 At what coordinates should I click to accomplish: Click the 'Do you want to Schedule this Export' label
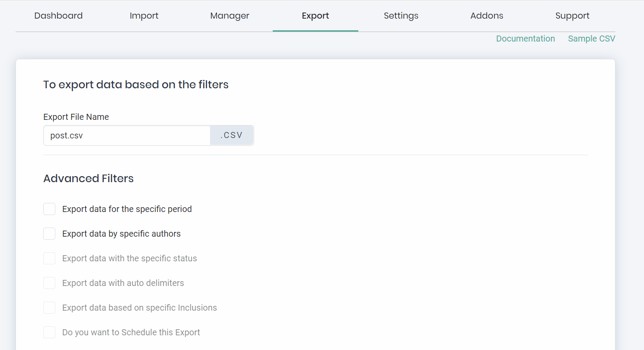point(131,332)
